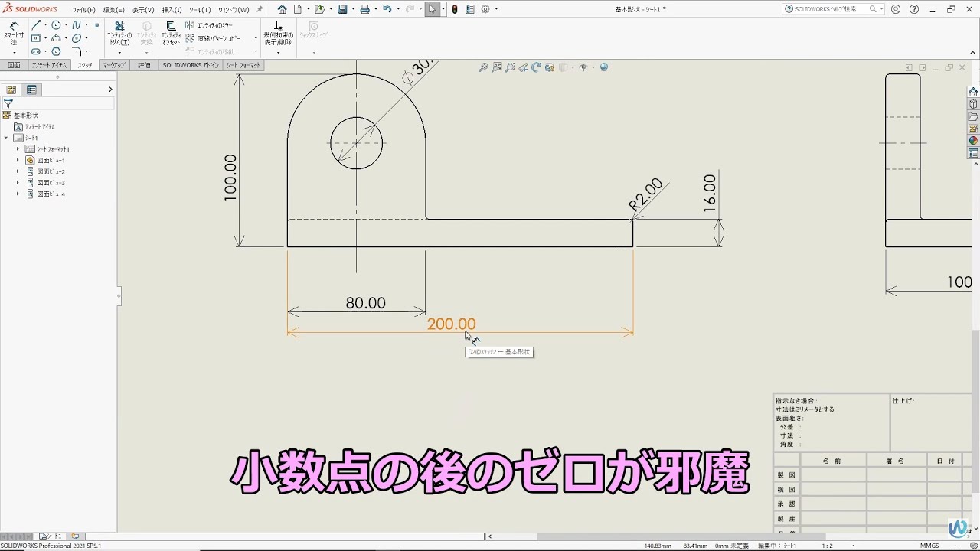The width and height of the screenshot is (980, 551).
Task: Undo the last action
Action: click(x=387, y=9)
